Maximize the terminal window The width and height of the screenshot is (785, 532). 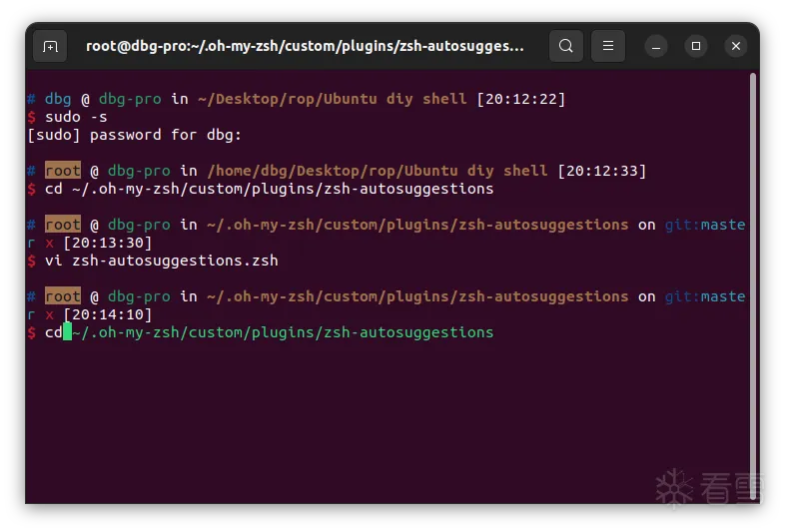pos(696,46)
